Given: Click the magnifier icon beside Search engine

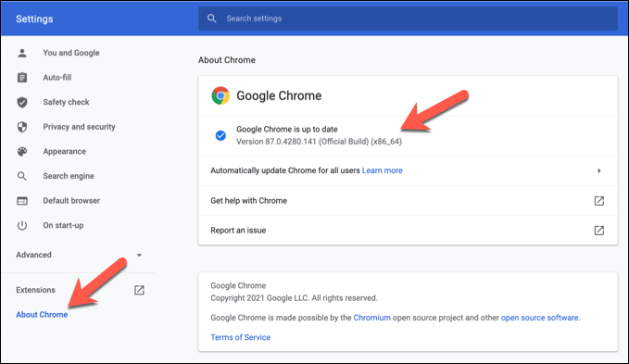Looking at the screenshot, I should 22,176.
